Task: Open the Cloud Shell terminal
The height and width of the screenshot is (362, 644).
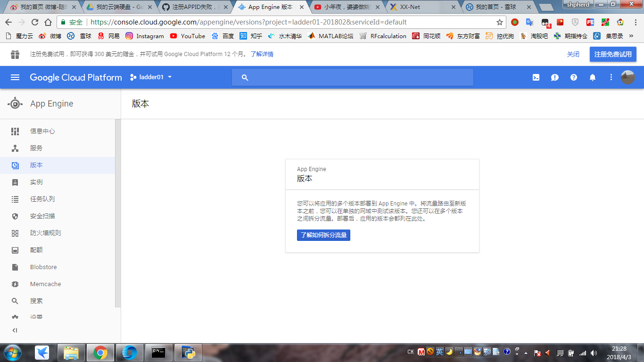Action: tap(536, 77)
